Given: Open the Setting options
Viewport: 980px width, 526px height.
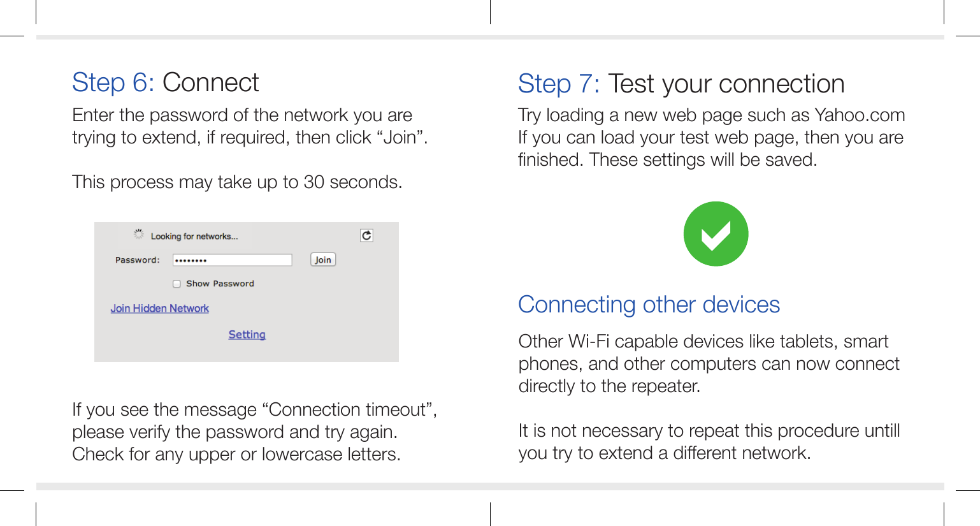Looking at the screenshot, I should [x=247, y=334].
